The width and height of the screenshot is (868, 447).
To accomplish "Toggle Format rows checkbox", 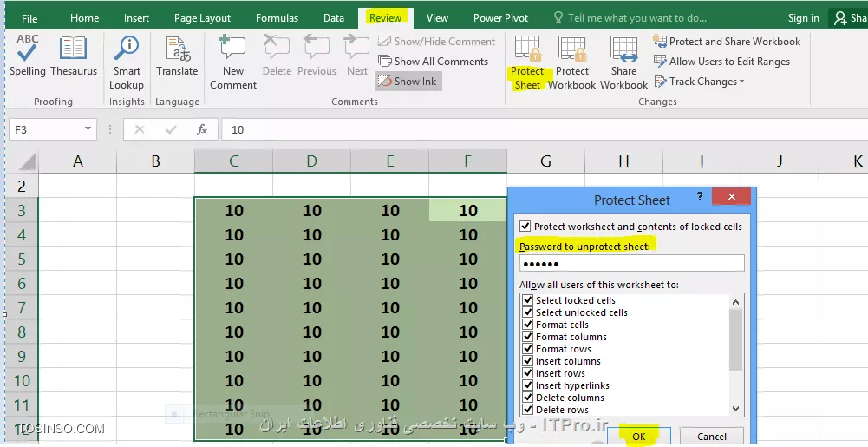I will (x=527, y=348).
